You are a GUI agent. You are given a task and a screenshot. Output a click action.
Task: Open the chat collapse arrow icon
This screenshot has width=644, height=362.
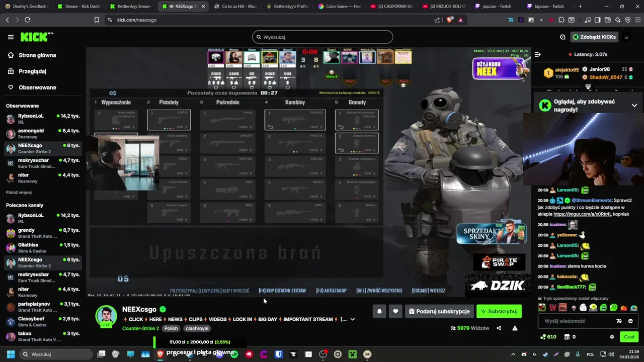pos(537,54)
